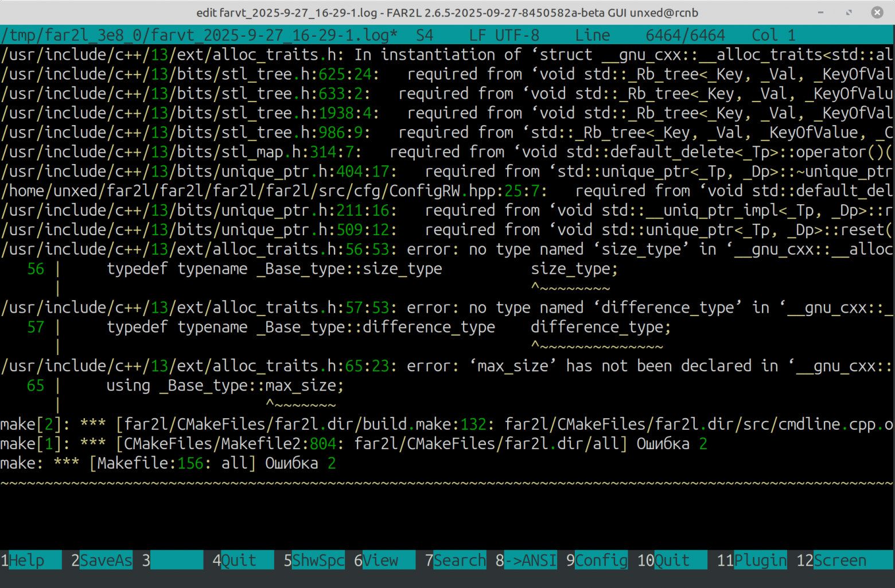Open 7 Search in the key bar
Viewport: 895px width, 588px height.
[456, 560]
